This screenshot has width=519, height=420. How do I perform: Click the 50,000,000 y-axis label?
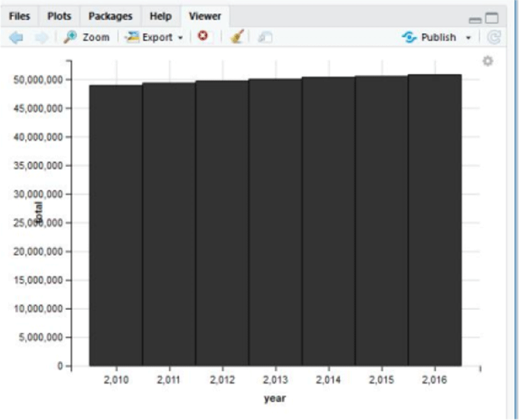coord(38,80)
